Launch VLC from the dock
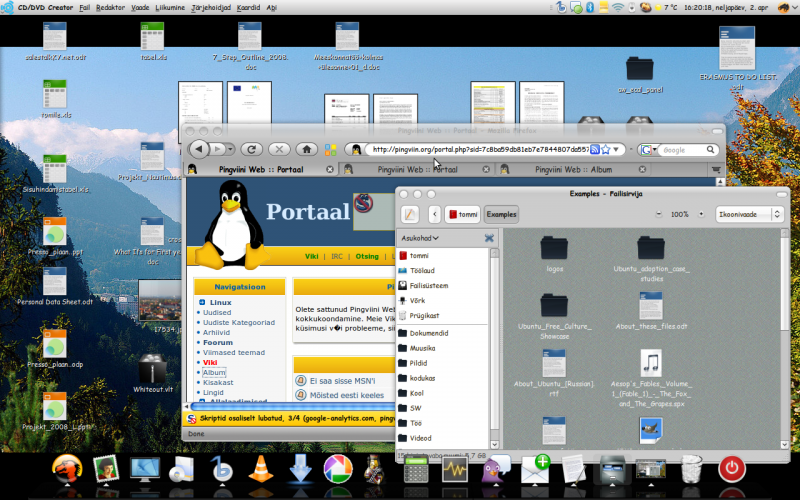 tap(261, 468)
